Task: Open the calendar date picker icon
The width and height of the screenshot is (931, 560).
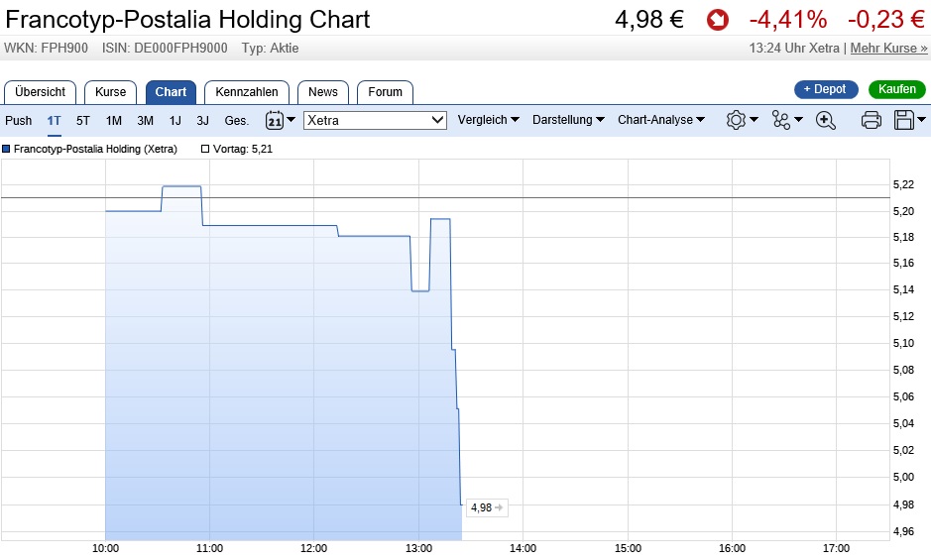Action: 275,120
